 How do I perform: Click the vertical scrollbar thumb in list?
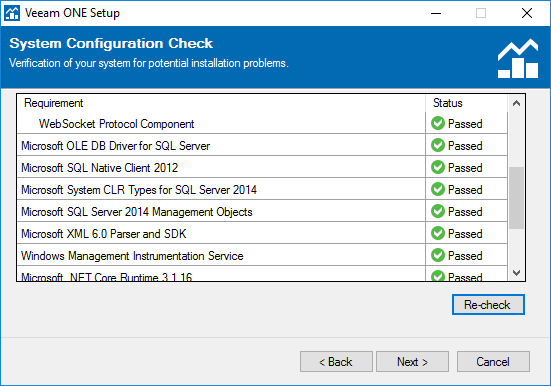coord(516,198)
